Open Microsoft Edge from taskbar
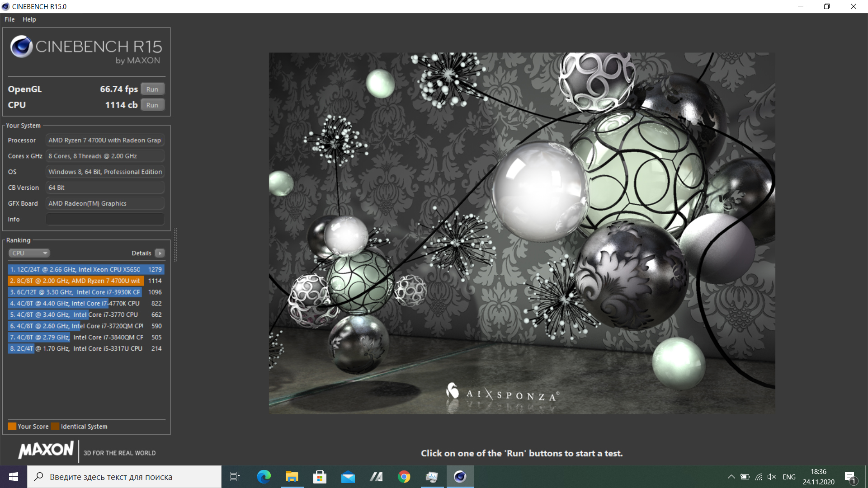 pyautogui.click(x=264, y=477)
